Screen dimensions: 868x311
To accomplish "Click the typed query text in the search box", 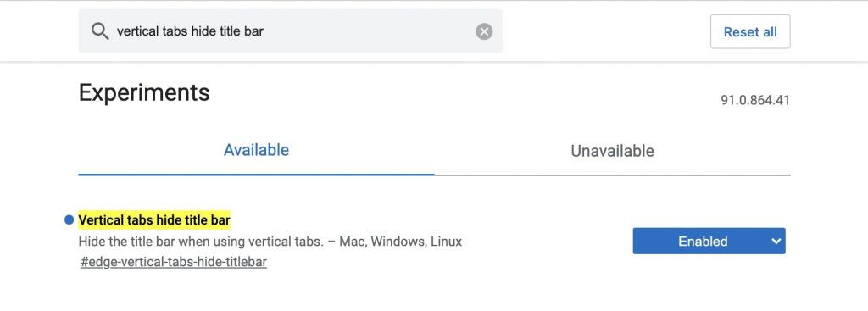I will 190,31.
